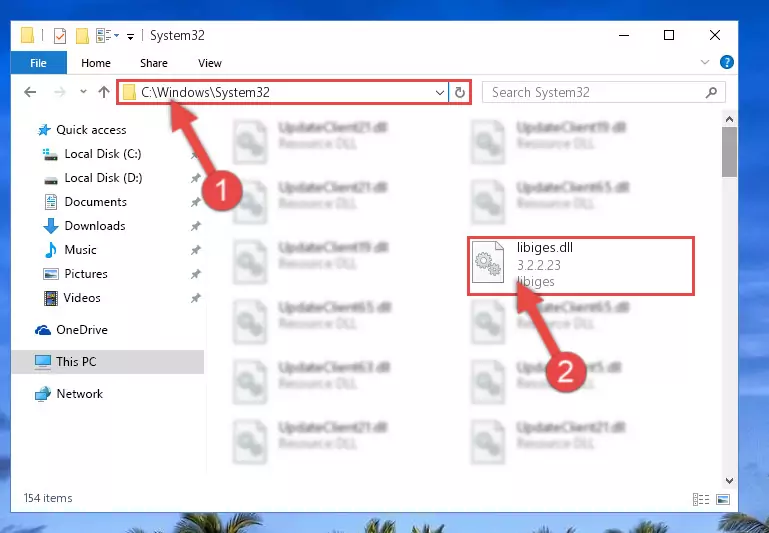The width and height of the screenshot is (769, 533).
Task: Click the pin icon next to Music
Action: 196,250
